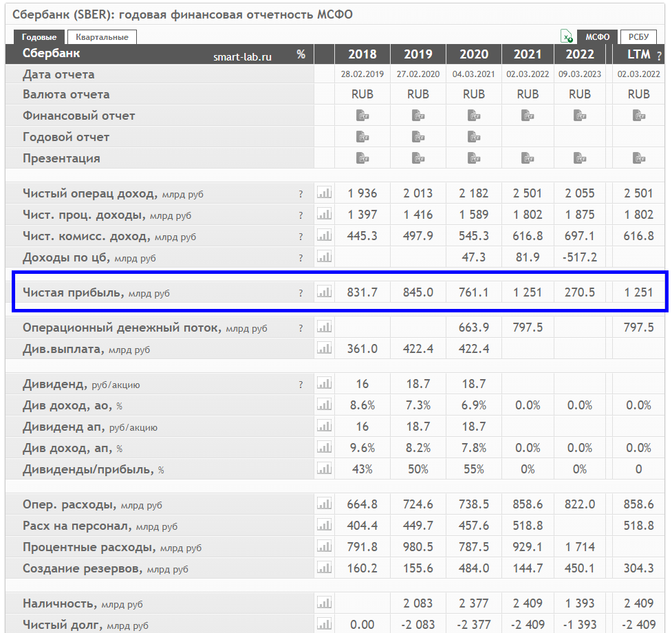Viewport: 672px width, 633px height.
Task: Show chart for Дивиденды/прибыль
Action: tap(325, 469)
